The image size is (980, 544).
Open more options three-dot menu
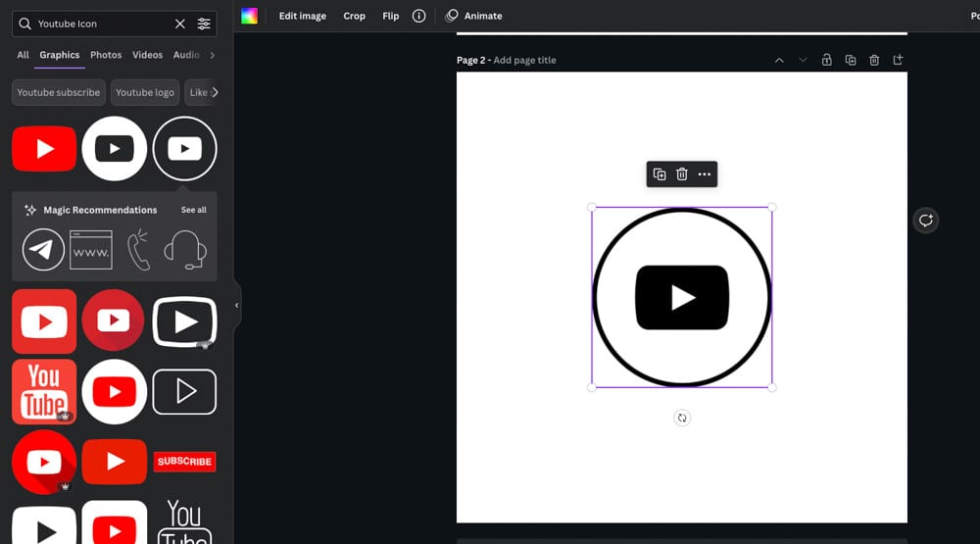(x=705, y=174)
